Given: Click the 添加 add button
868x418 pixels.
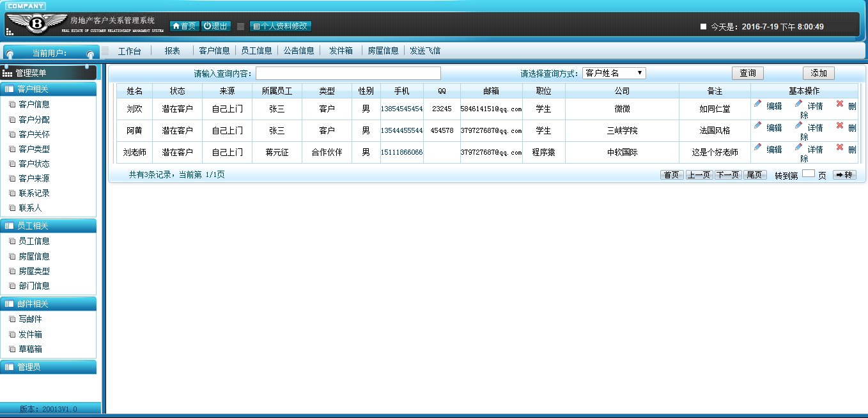Looking at the screenshot, I should 819,74.
